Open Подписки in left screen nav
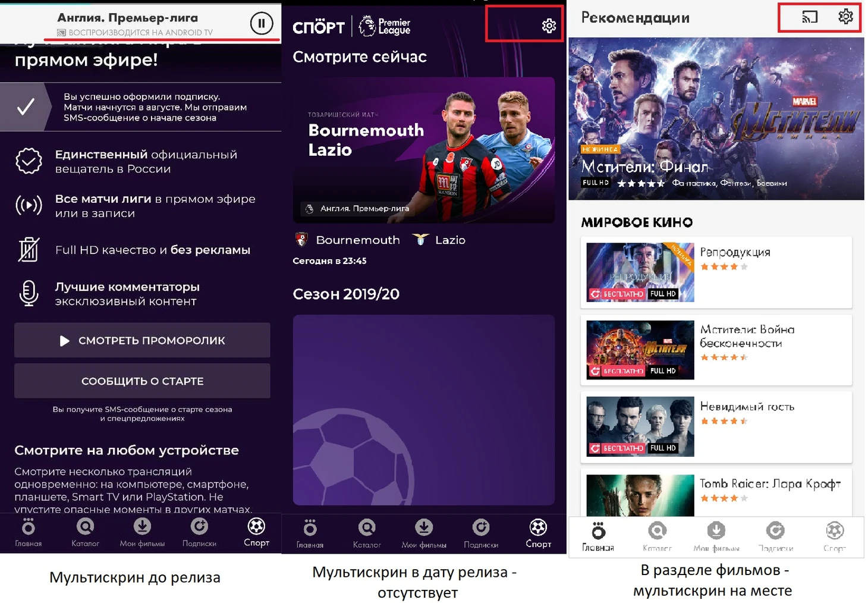The height and width of the screenshot is (603, 868). [x=199, y=532]
